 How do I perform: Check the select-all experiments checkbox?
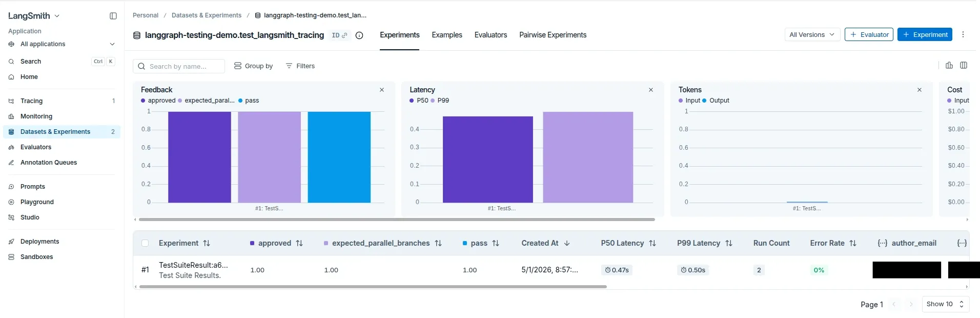(145, 243)
